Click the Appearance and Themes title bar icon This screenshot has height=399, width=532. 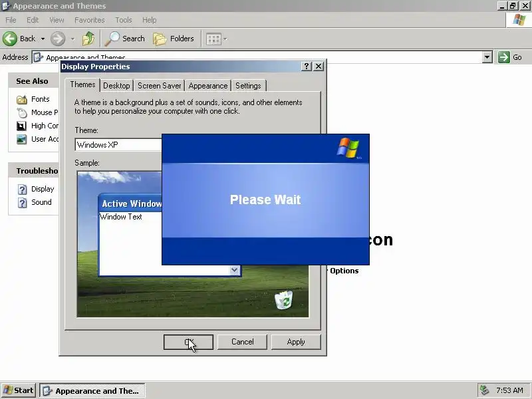point(6,6)
